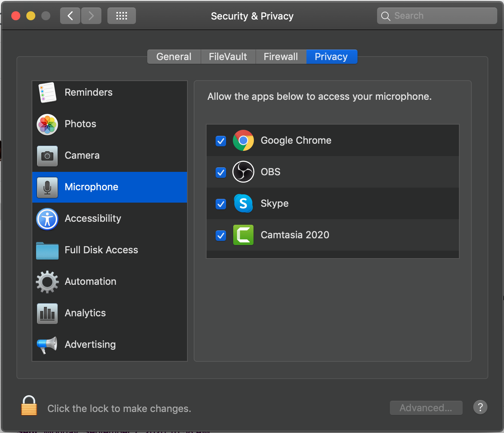This screenshot has height=433, width=504.
Task: Select Full Disk Access label
Action: point(101,250)
